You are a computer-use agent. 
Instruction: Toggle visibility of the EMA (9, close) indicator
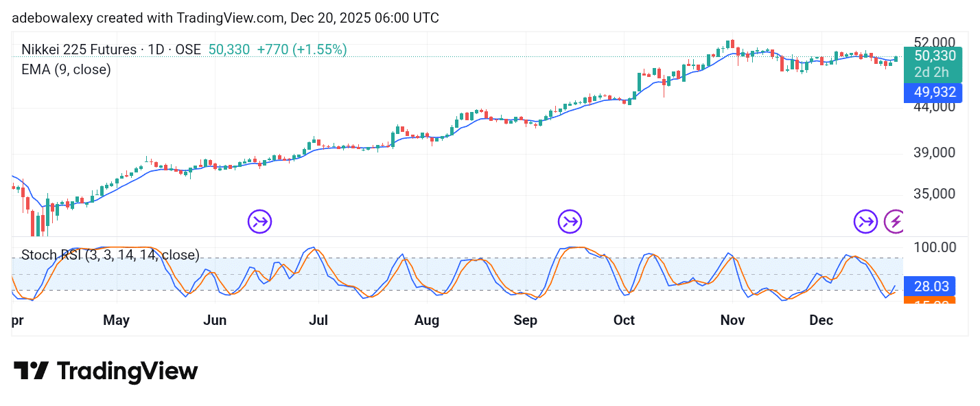click(66, 69)
